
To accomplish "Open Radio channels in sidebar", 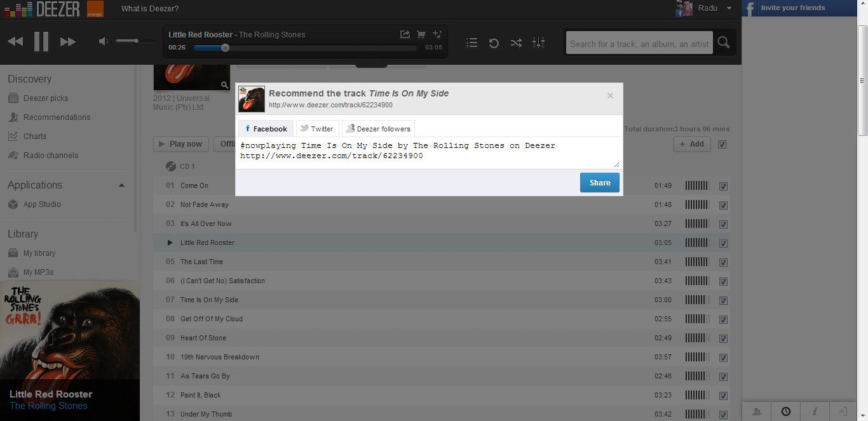I will (x=51, y=156).
